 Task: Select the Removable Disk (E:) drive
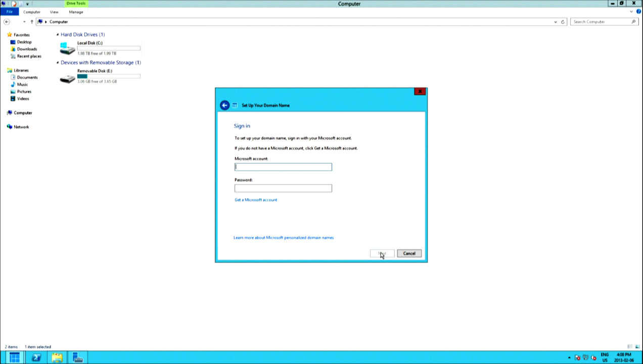[95, 71]
